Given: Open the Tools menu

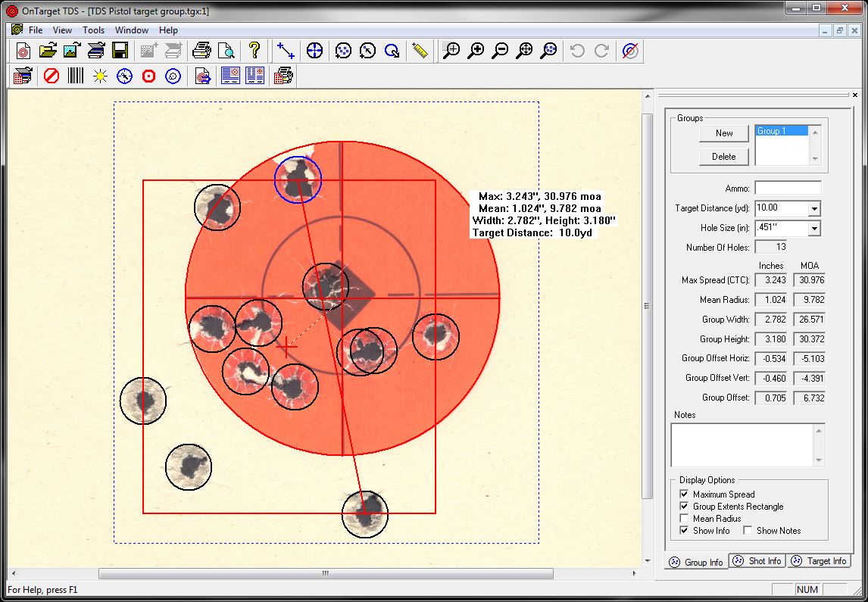Looking at the screenshot, I should pyautogui.click(x=93, y=30).
